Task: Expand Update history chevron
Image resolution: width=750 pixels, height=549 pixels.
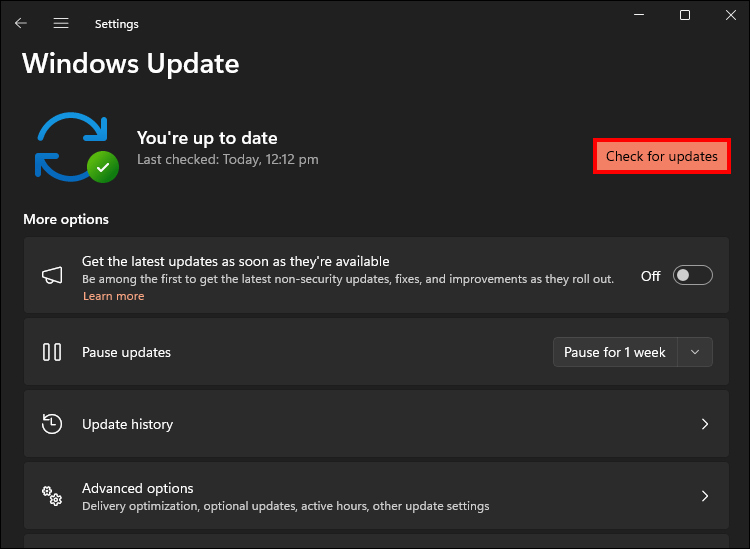Action: [705, 424]
